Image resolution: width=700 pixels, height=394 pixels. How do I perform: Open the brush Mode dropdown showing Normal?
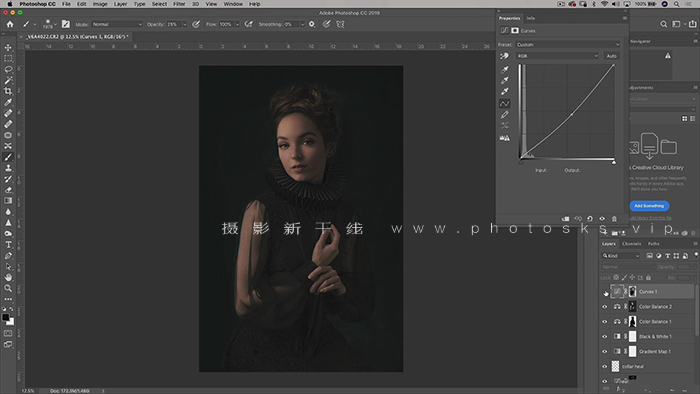click(117, 24)
